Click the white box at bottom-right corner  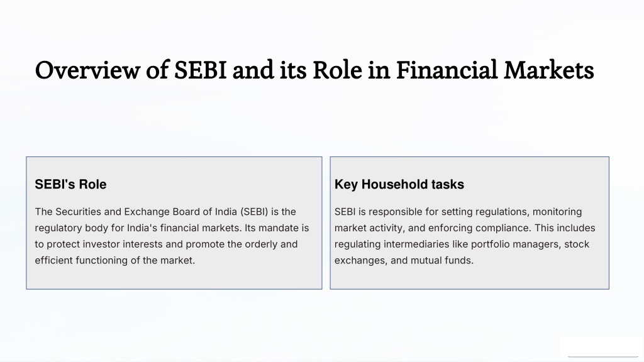602,346
